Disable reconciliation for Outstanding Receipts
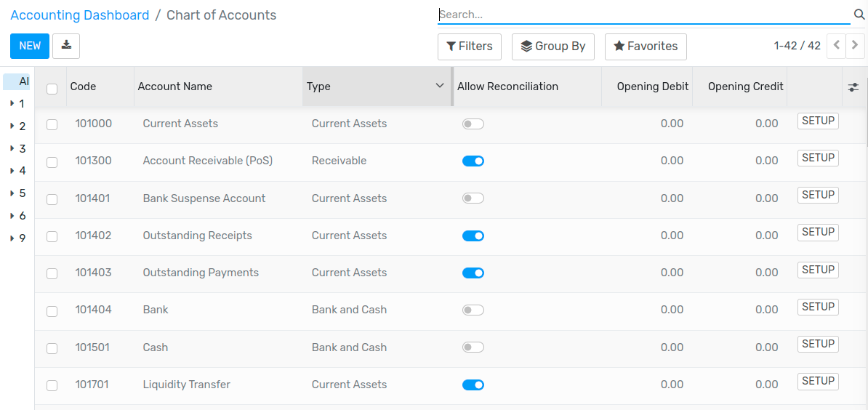868x410 pixels. (473, 236)
